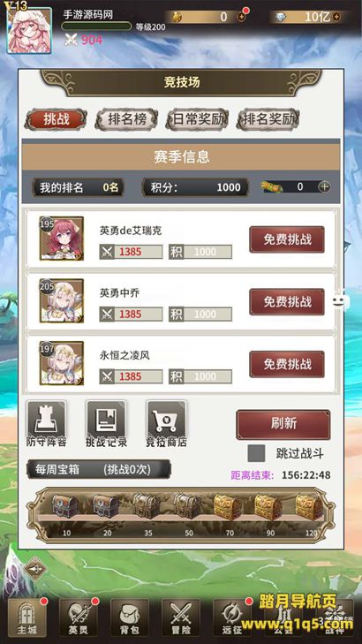Image resolution: width=362 pixels, height=644 pixels.
Task: Tap the plus icon next to gold
Action: (x=242, y=17)
